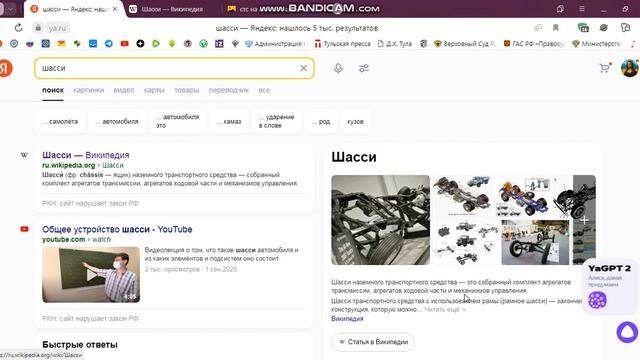Open the Шасси — Википедия result link
640x360 pixels.
pyautogui.click(x=86, y=155)
